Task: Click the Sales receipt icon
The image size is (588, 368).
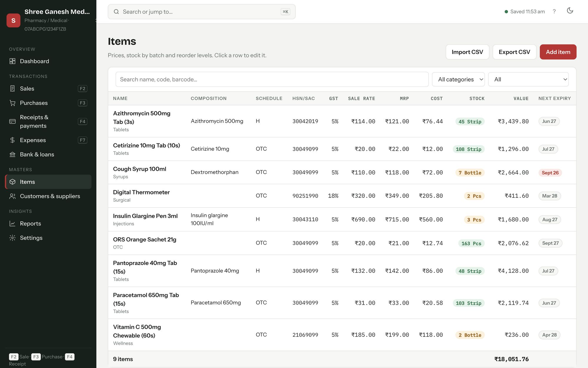Action: tap(12, 89)
